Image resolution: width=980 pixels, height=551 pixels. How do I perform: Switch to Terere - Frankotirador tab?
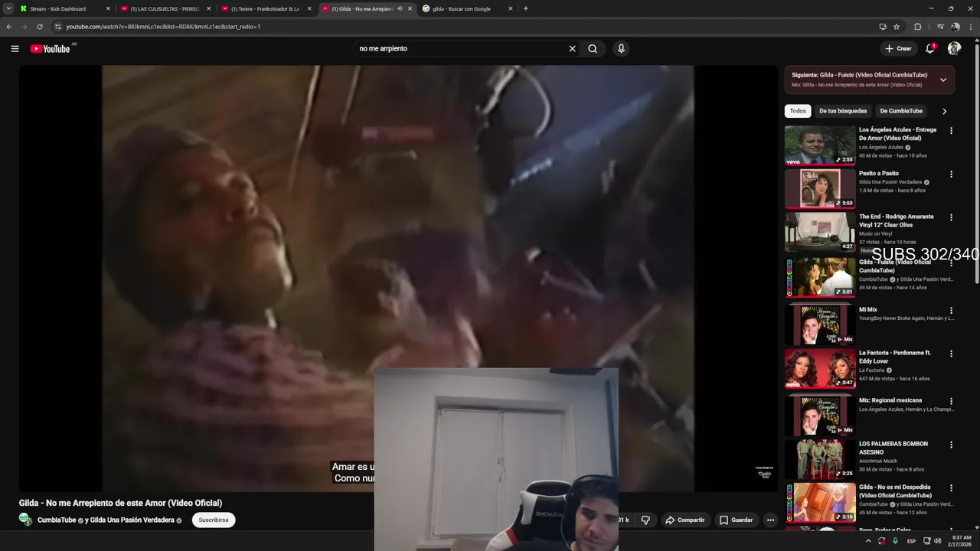[266, 8]
